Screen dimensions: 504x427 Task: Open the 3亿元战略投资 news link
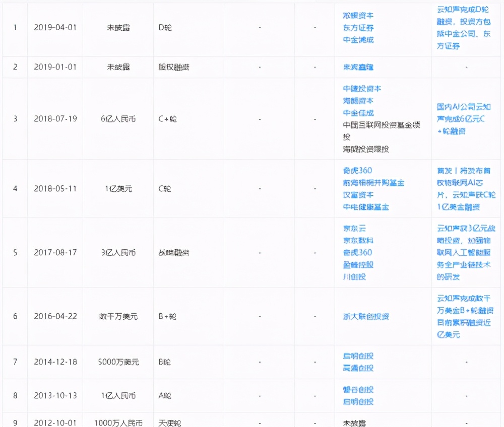(x=466, y=252)
